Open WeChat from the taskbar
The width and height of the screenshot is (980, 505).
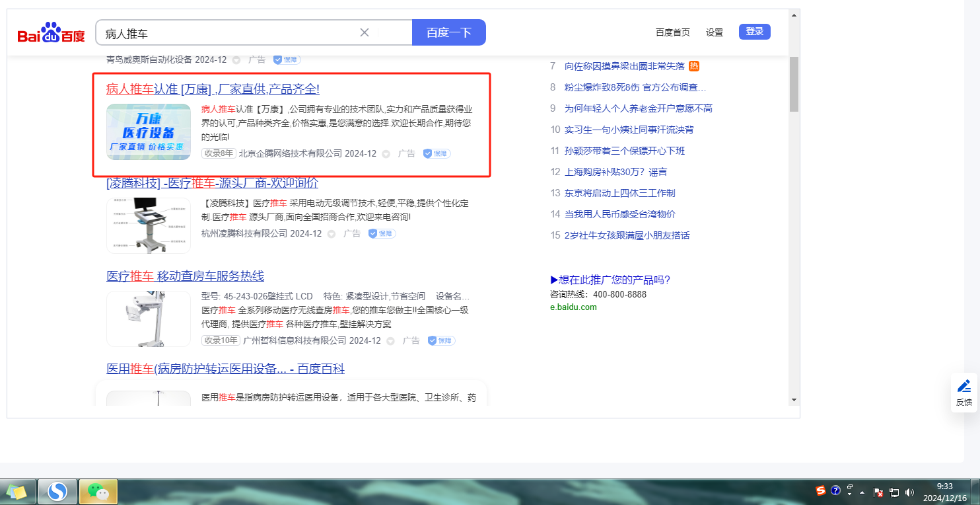click(x=98, y=491)
